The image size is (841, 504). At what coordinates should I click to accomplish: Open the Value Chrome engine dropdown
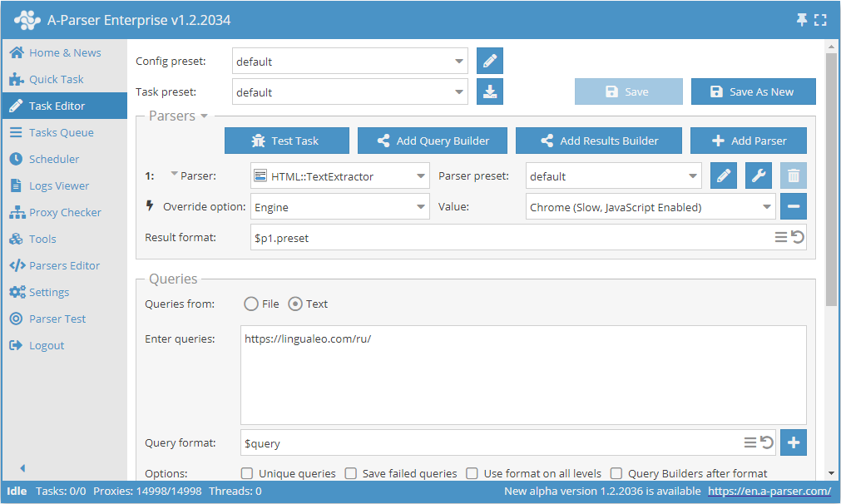coord(651,207)
